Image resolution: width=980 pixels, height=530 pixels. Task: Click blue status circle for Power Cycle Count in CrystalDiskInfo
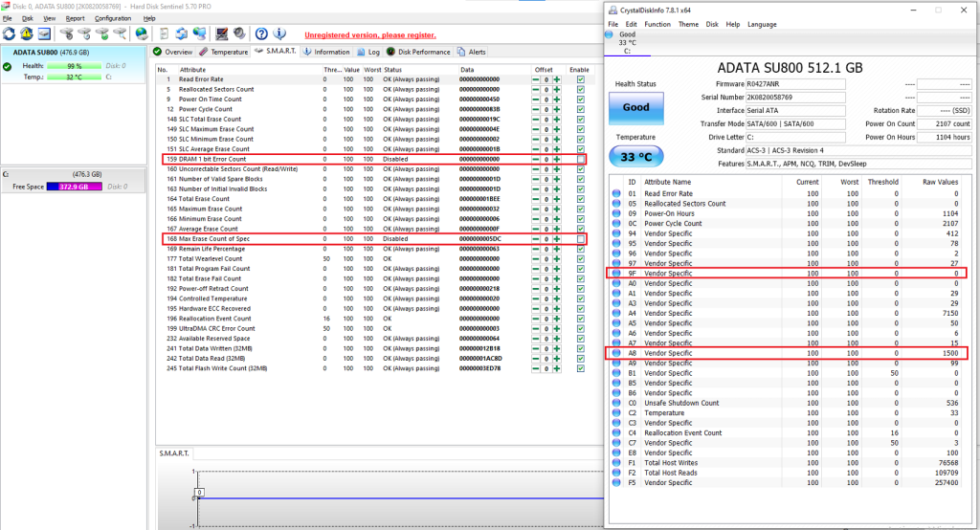(x=616, y=224)
